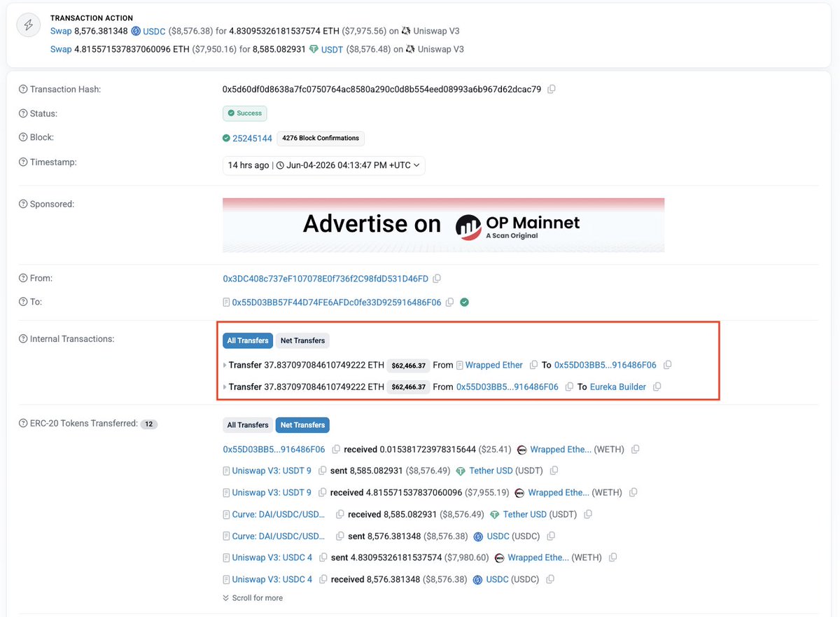Copy Wrapped Ether address in internal transfer
Screen dimensions: 840x617
534,366
